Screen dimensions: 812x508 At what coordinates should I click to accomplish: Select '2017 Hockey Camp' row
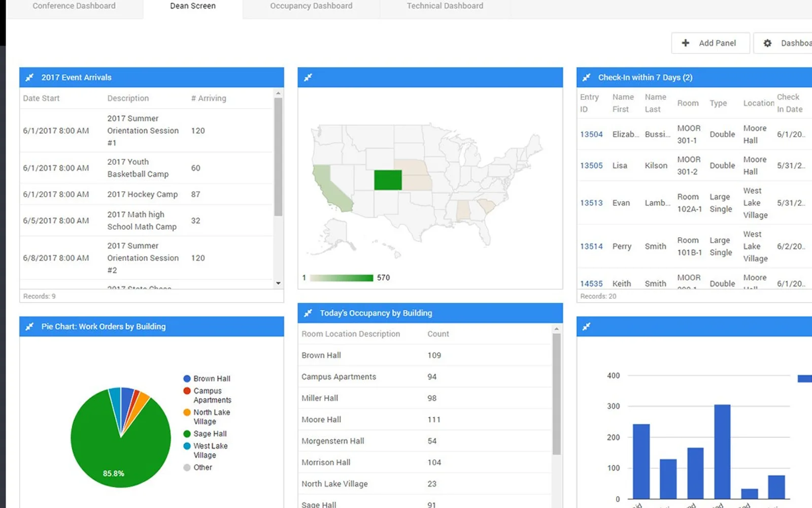pyautogui.click(x=146, y=194)
